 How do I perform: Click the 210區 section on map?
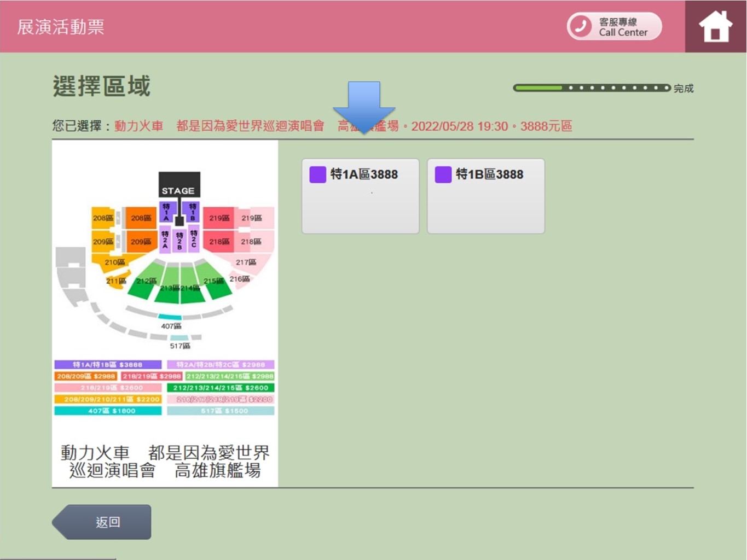(x=115, y=262)
